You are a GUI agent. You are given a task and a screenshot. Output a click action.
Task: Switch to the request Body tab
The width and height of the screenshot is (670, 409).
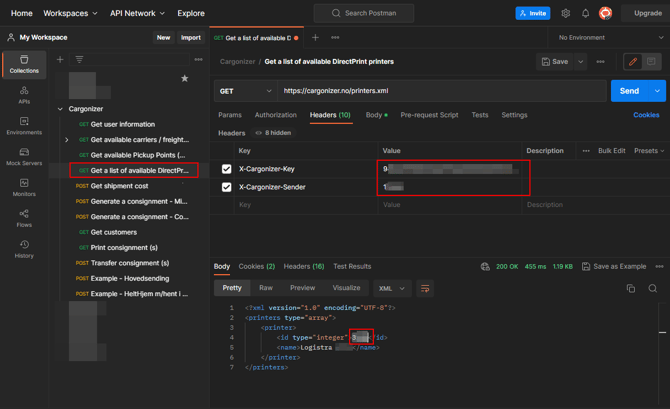(376, 115)
